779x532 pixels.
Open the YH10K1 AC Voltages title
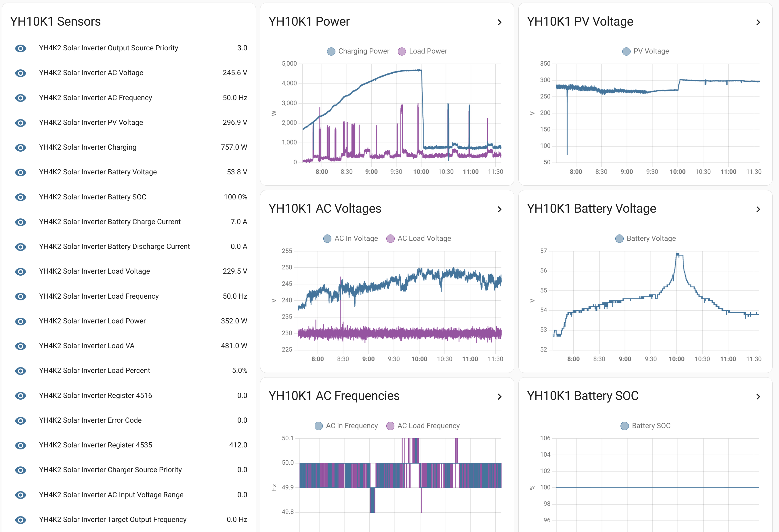[x=325, y=209]
